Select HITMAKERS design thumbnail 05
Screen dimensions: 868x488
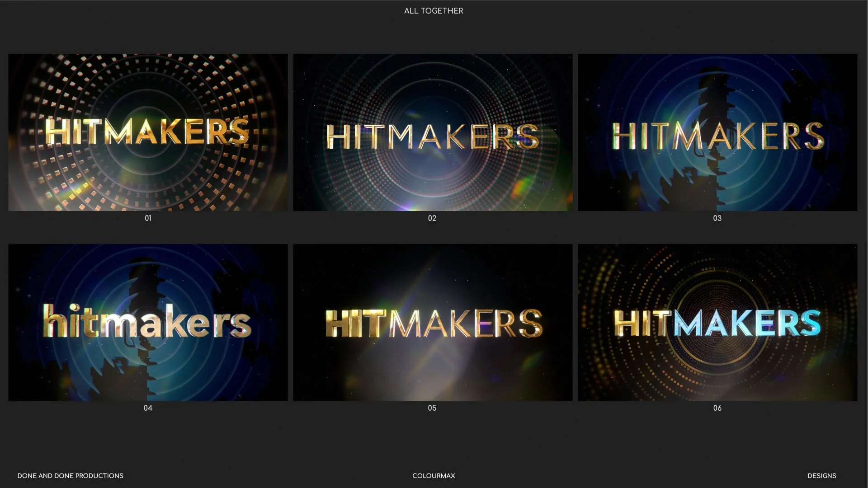433,322
